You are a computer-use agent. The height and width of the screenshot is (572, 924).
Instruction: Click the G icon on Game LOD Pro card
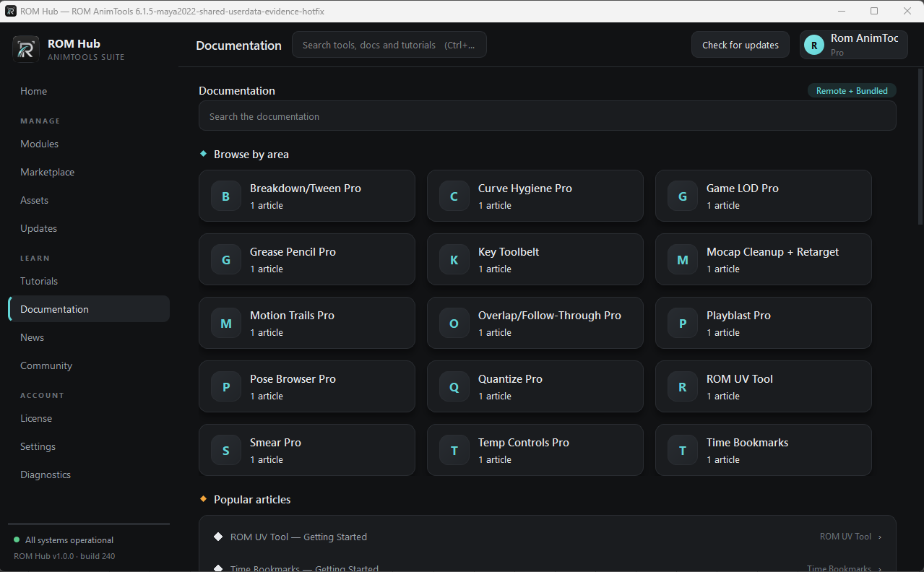pos(683,196)
